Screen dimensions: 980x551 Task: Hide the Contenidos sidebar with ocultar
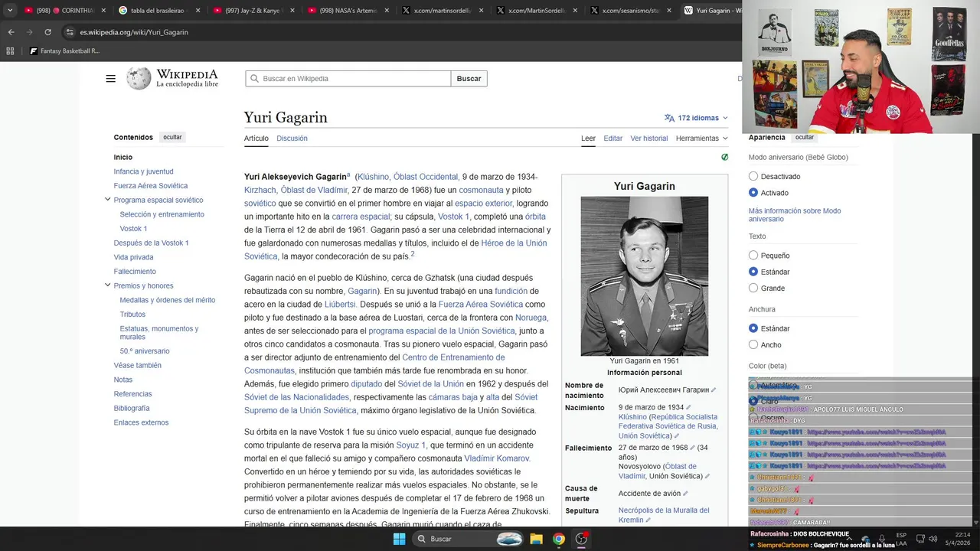[172, 137]
